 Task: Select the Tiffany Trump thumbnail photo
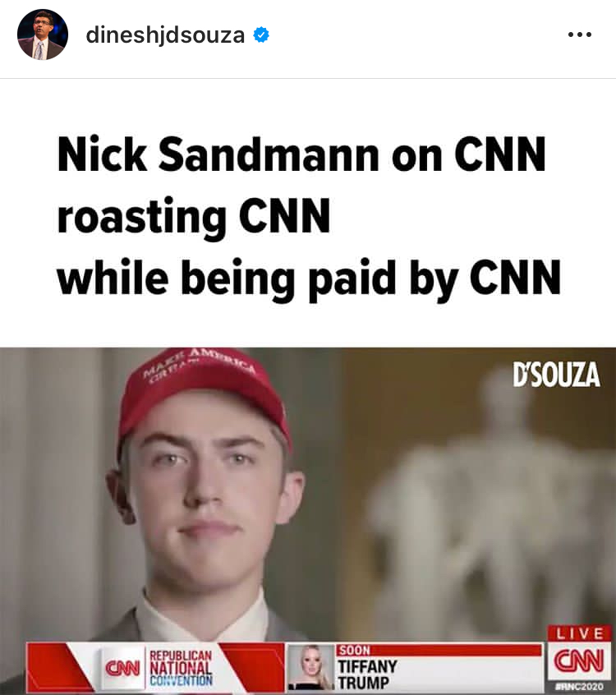(x=310, y=667)
